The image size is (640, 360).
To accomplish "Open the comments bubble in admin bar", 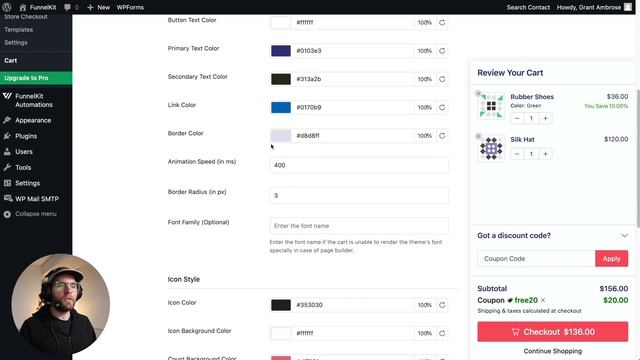I will pyautogui.click(x=71, y=7).
